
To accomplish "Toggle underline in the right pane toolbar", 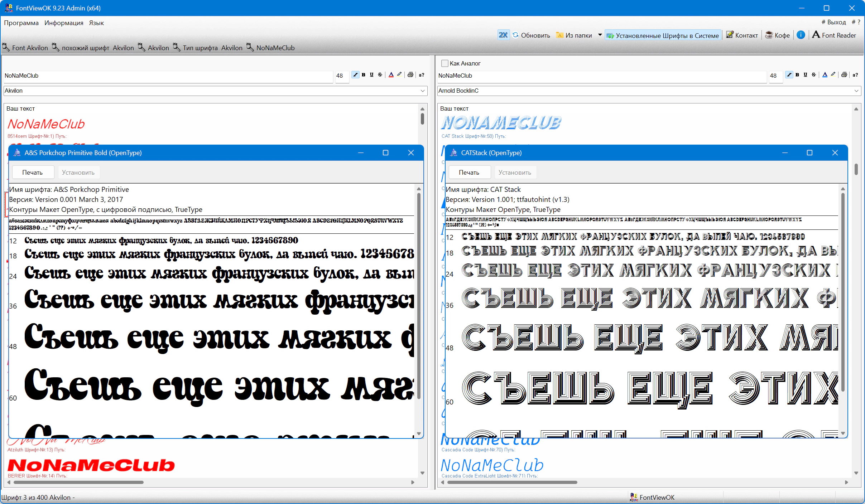I will 806,75.
